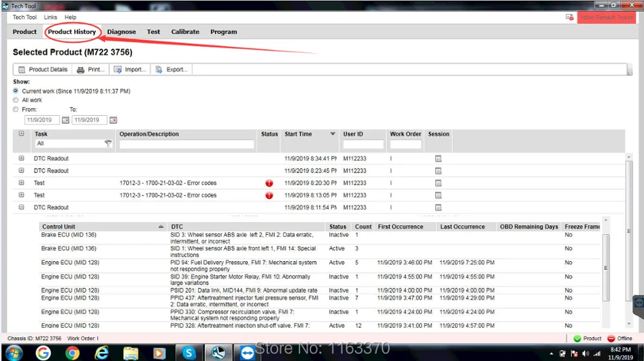Show hidden system tray icons
This screenshot has height=361, width=644.
[x=551, y=354]
